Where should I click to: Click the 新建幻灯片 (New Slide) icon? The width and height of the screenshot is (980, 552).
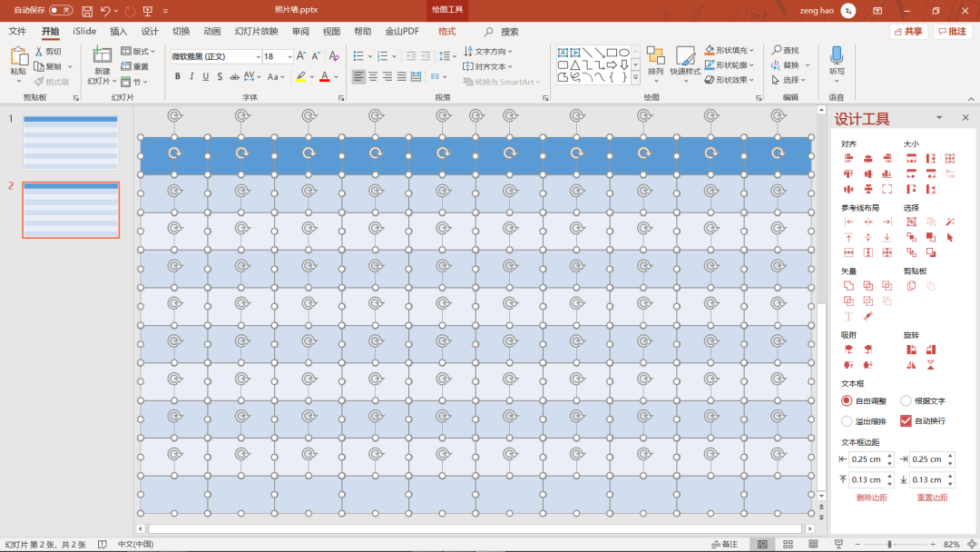102,56
